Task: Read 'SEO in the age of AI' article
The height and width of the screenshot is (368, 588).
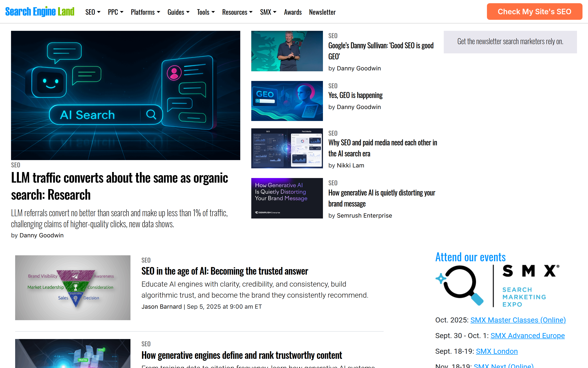Action: 225,271
